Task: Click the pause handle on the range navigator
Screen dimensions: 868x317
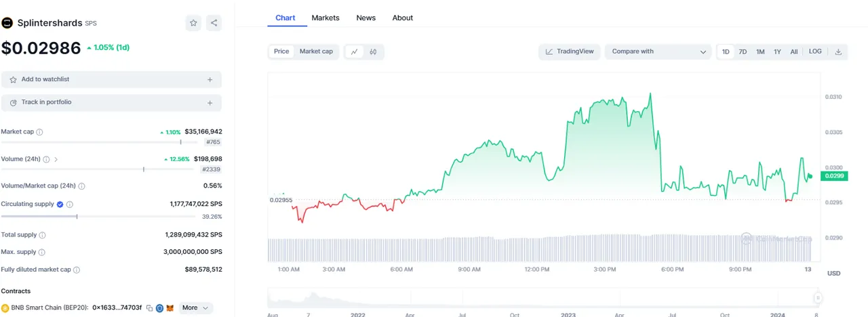Action: click(x=818, y=298)
